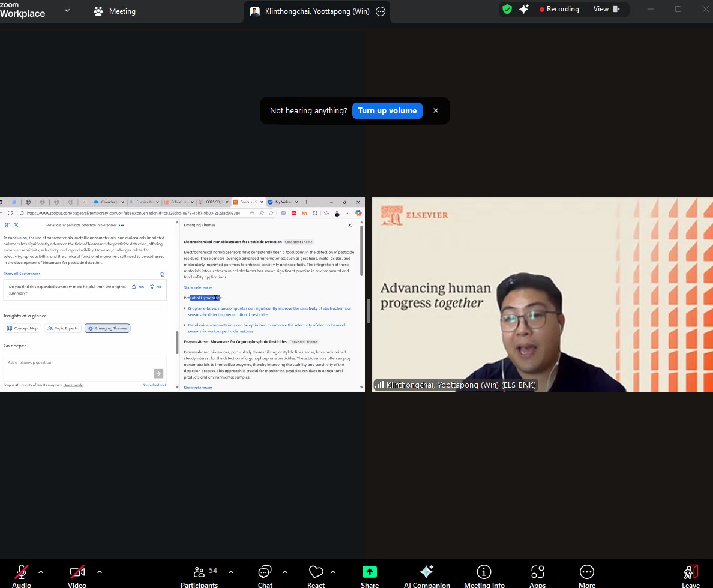
Task: Start video with the Video icon
Action: click(x=77, y=572)
